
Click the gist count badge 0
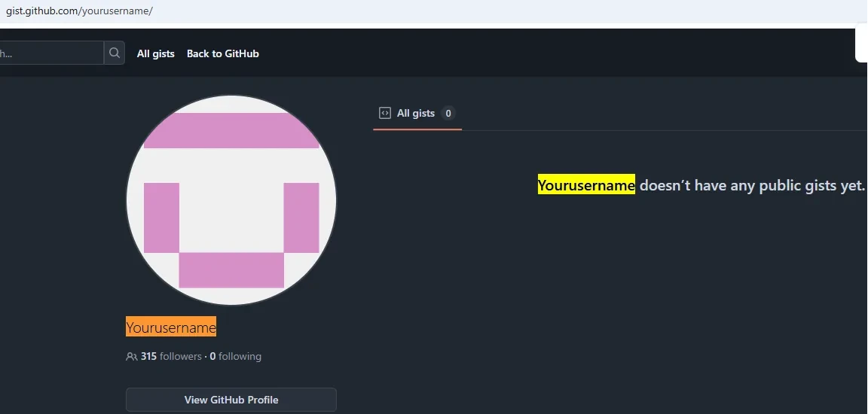[448, 114]
